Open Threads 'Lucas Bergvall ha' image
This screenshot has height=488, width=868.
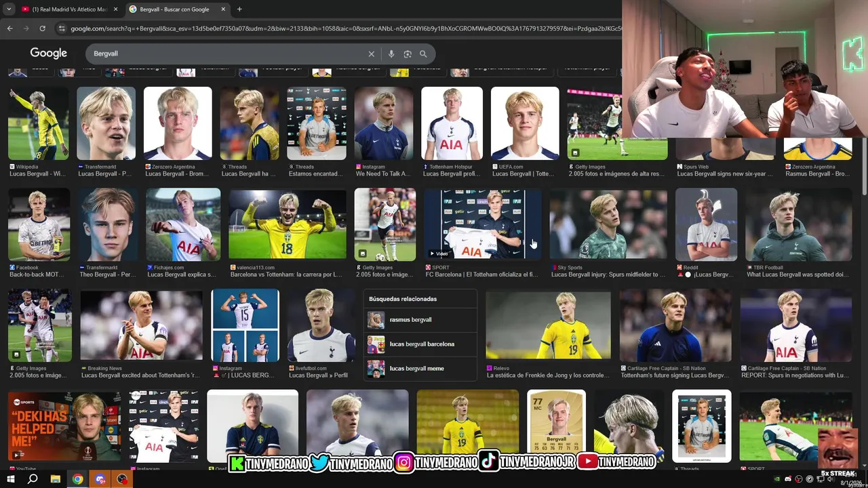tap(249, 123)
